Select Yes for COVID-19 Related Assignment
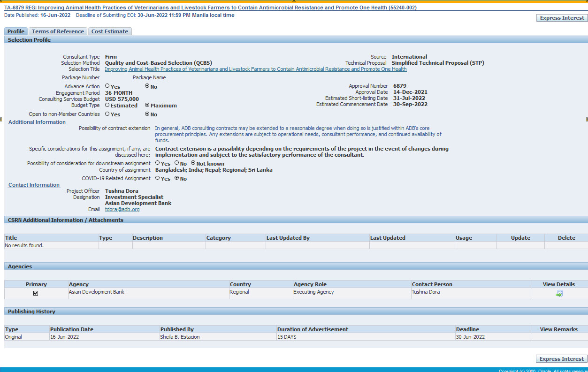 (158, 178)
